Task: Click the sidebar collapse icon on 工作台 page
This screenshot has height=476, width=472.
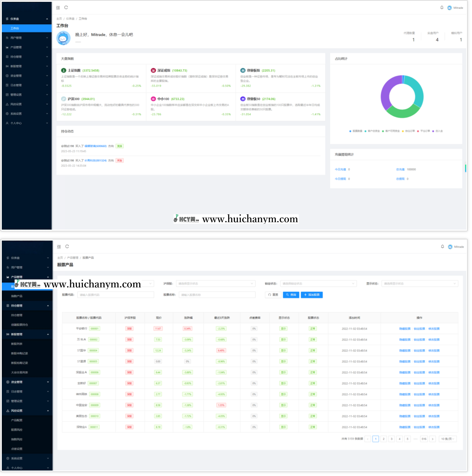Action: pyautogui.click(x=58, y=8)
